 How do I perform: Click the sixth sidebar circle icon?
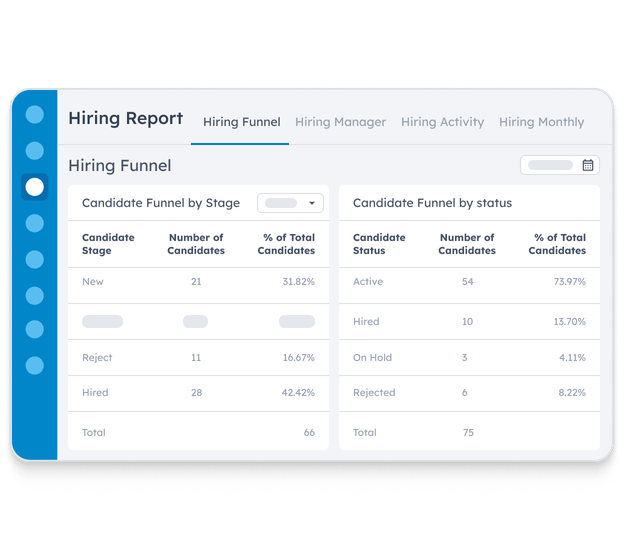[x=35, y=296]
